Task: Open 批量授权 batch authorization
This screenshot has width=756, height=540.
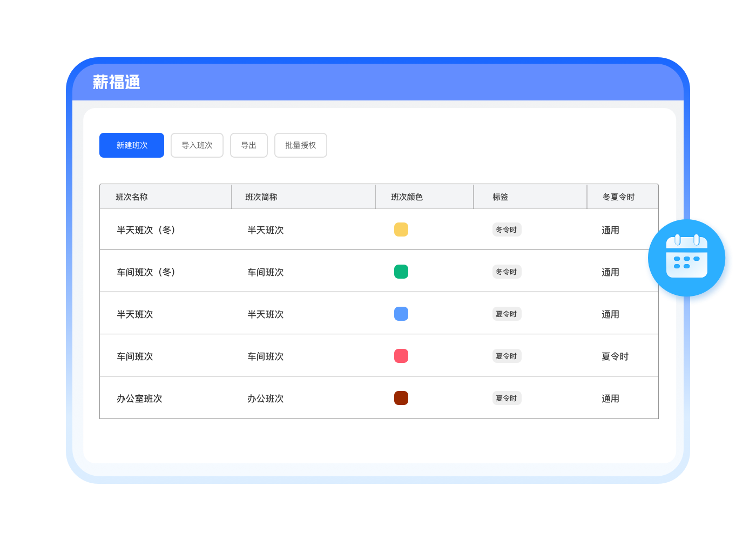Action: (301, 145)
